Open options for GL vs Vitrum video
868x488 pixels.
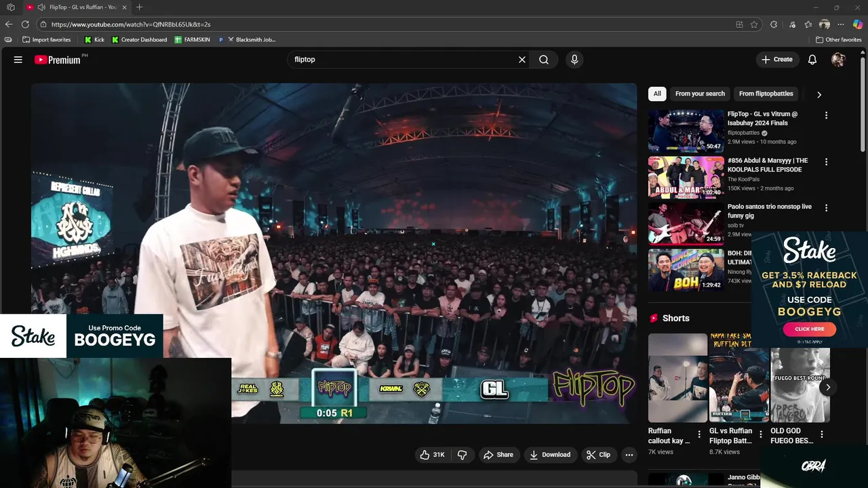pos(826,116)
